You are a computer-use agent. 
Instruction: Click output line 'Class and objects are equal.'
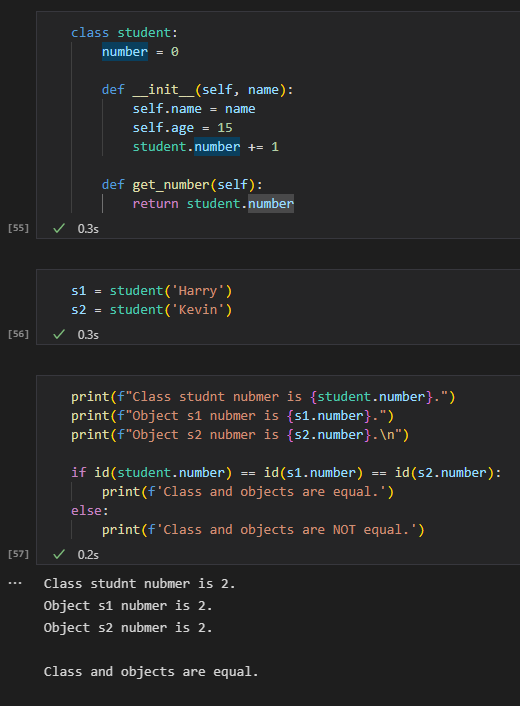151,672
